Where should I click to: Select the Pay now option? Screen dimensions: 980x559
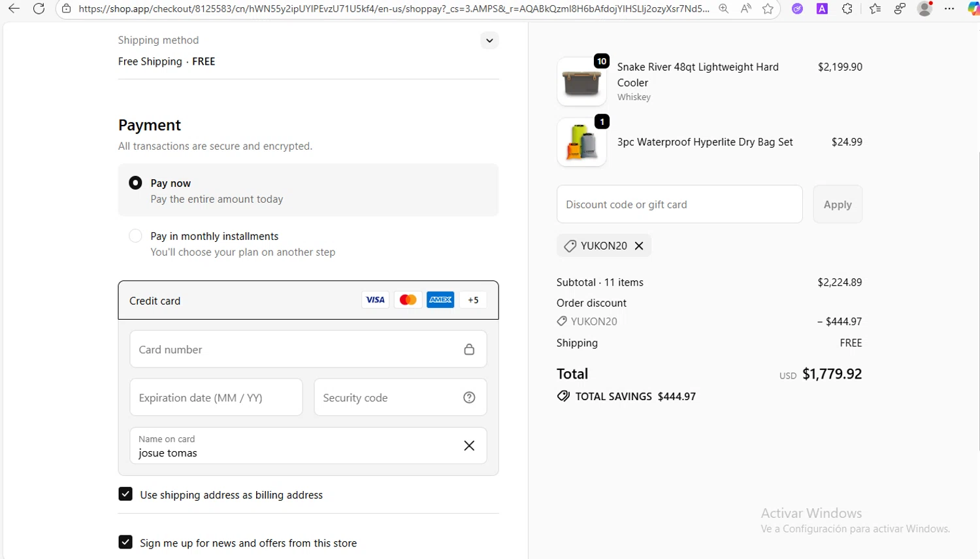[x=135, y=183]
